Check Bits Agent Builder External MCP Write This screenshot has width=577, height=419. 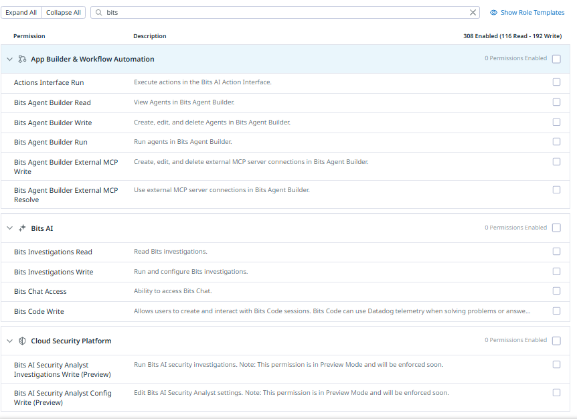[x=556, y=162]
